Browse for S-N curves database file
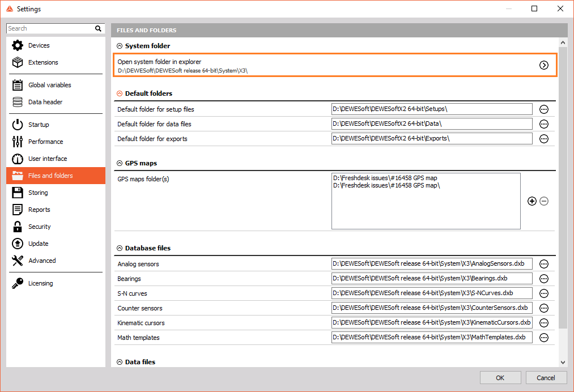Screen dimensions: 574x392 (544, 293)
